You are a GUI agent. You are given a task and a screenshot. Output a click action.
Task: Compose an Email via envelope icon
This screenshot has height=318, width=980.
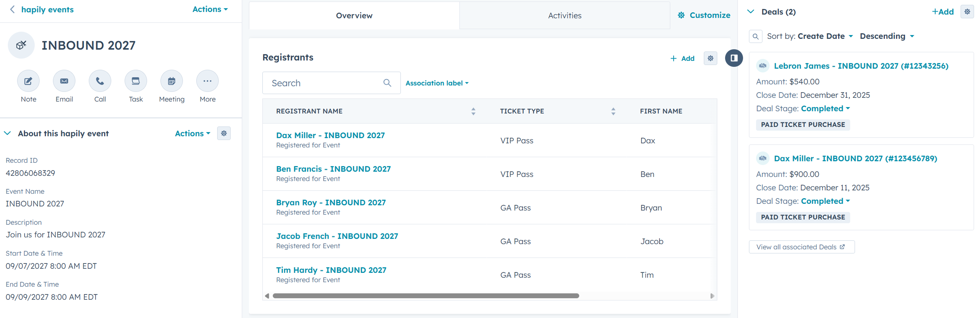[64, 81]
